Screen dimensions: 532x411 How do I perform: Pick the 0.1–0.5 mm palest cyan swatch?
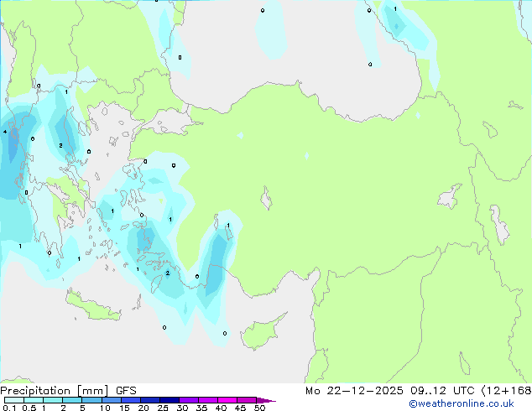(x=14, y=400)
